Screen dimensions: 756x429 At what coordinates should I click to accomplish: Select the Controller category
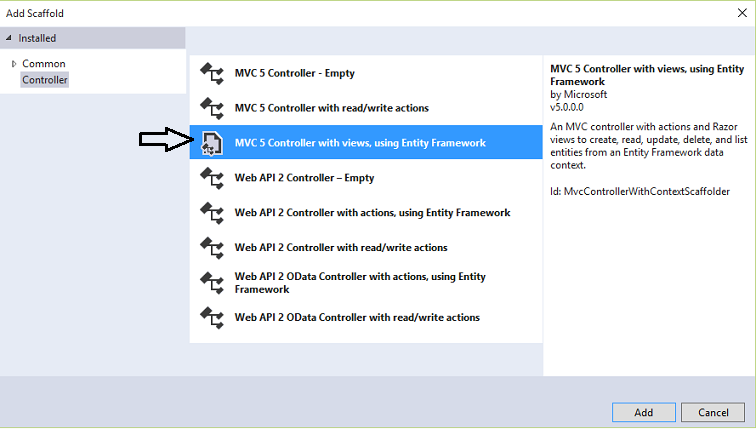coord(45,80)
